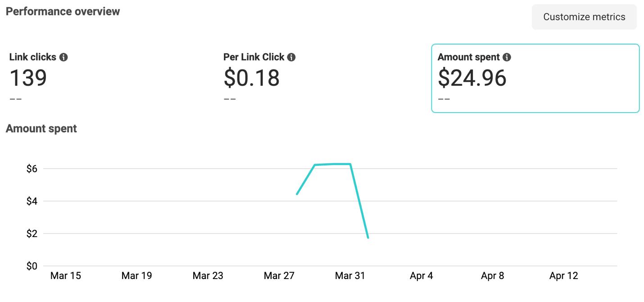This screenshot has width=644, height=302.
Task: Click the $0.18 cost value
Action: [251, 78]
